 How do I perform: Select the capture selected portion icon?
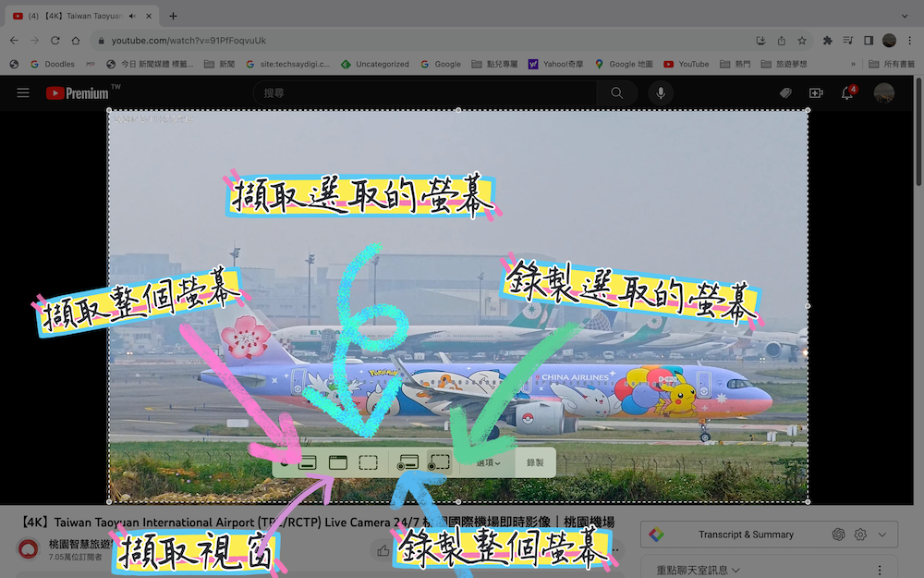[x=369, y=462]
